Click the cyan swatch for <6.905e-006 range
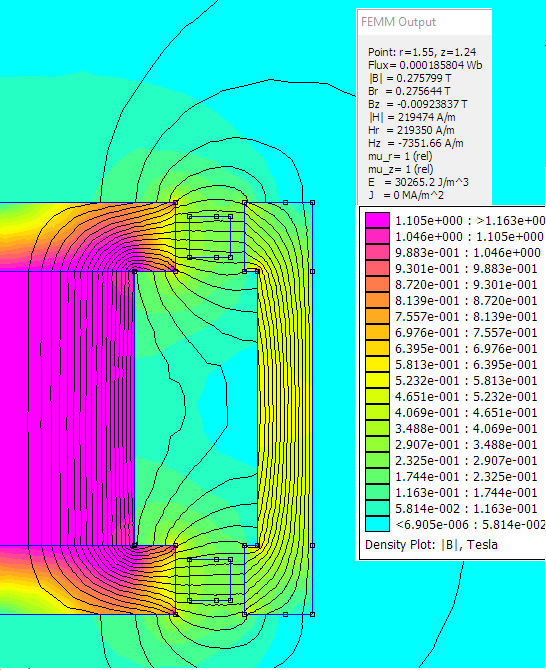Screen dimensions: 546x670 pyautogui.click(x=377, y=524)
